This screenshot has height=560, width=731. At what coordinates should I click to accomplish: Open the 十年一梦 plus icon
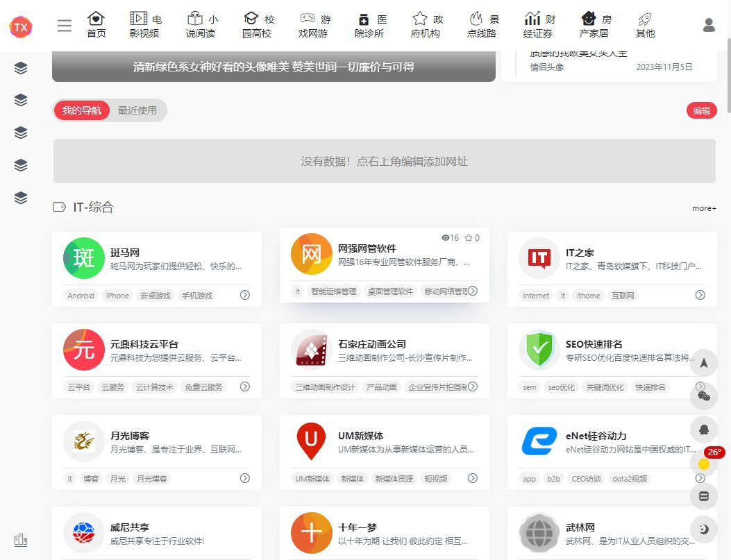tap(312, 533)
